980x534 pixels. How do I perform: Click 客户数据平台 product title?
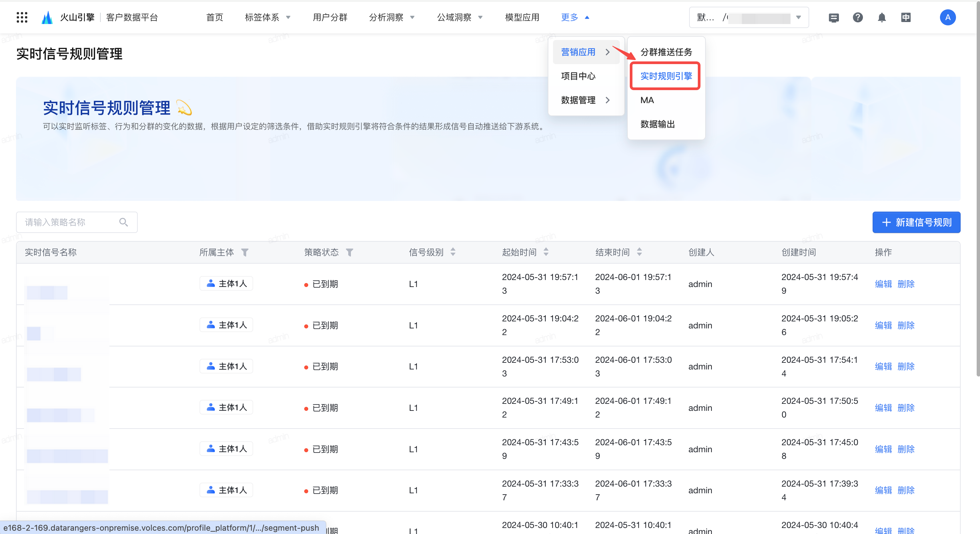coord(132,17)
